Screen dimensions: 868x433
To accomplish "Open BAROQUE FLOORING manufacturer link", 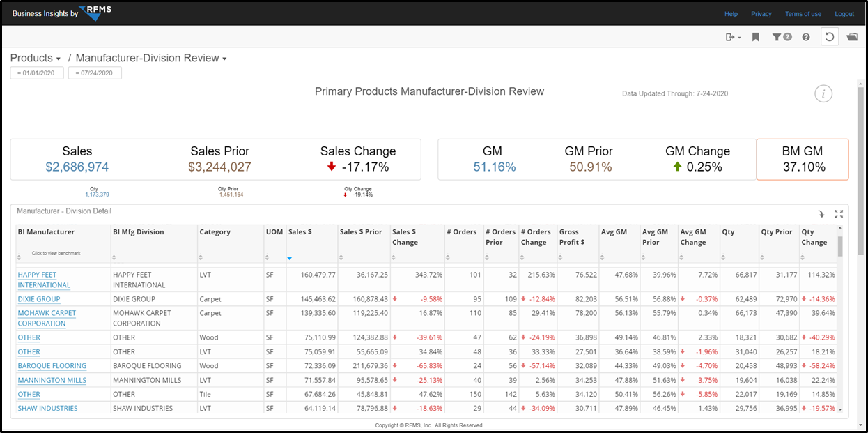I will (x=52, y=366).
